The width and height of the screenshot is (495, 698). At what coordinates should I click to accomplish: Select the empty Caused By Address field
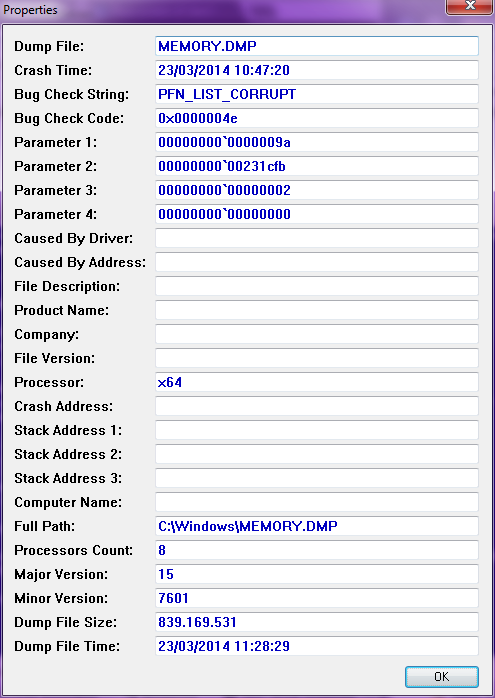coord(317,263)
